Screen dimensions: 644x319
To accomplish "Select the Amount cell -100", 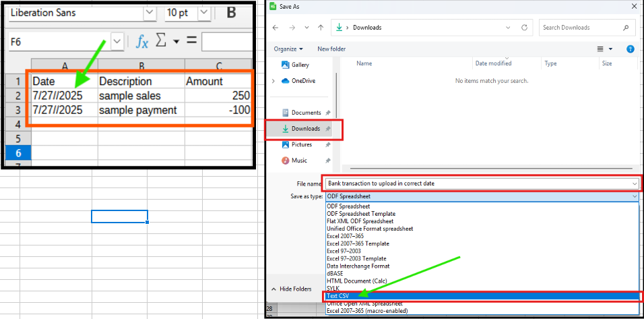I will coord(218,110).
